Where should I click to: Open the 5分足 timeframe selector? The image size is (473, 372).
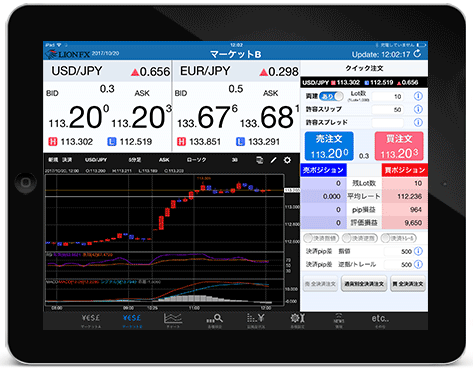click(135, 160)
